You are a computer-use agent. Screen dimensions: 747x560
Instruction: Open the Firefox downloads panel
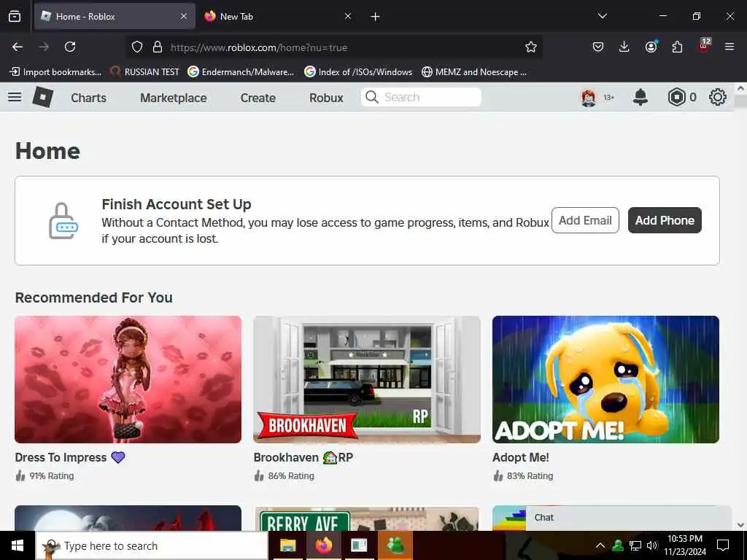coord(624,47)
